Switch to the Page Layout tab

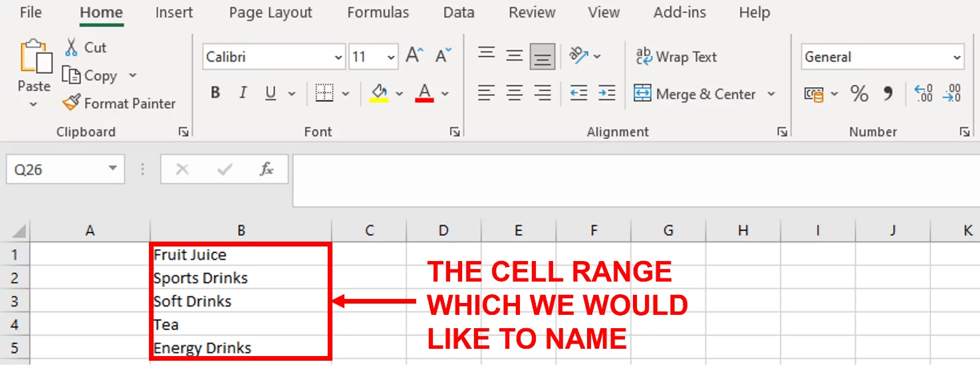click(x=271, y=12)
